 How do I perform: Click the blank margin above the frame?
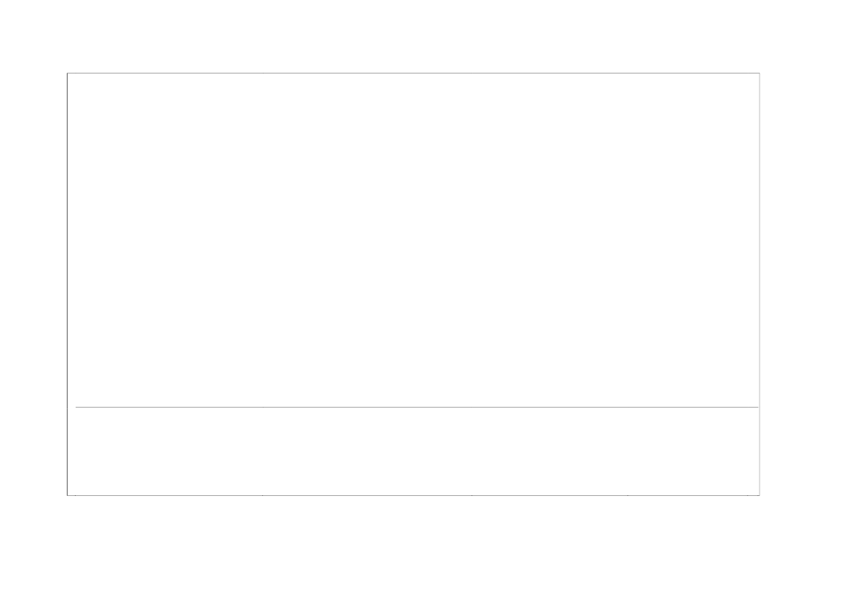pyautogui.click(x=434, y=36)
